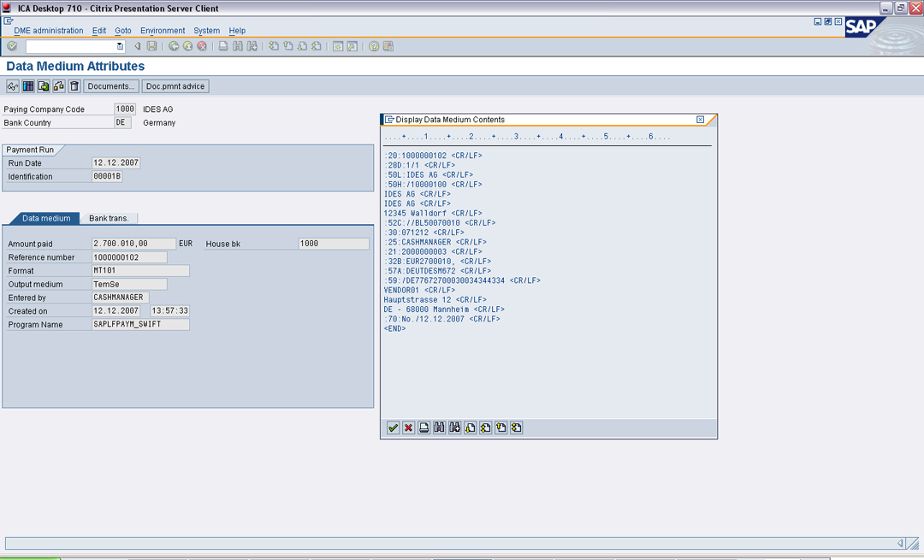This screenshot has height=560, width=924.
Task: Open the DME administration menu
Action: [x=48, y=31]
